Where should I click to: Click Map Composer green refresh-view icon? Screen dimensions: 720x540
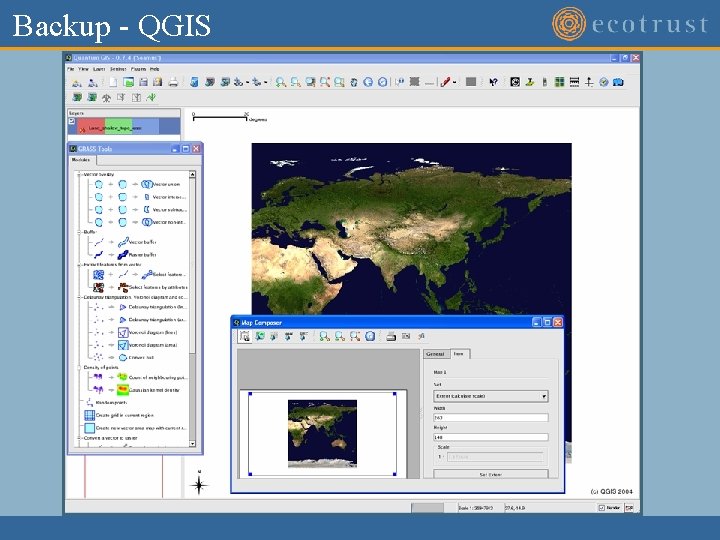point(260,336)
